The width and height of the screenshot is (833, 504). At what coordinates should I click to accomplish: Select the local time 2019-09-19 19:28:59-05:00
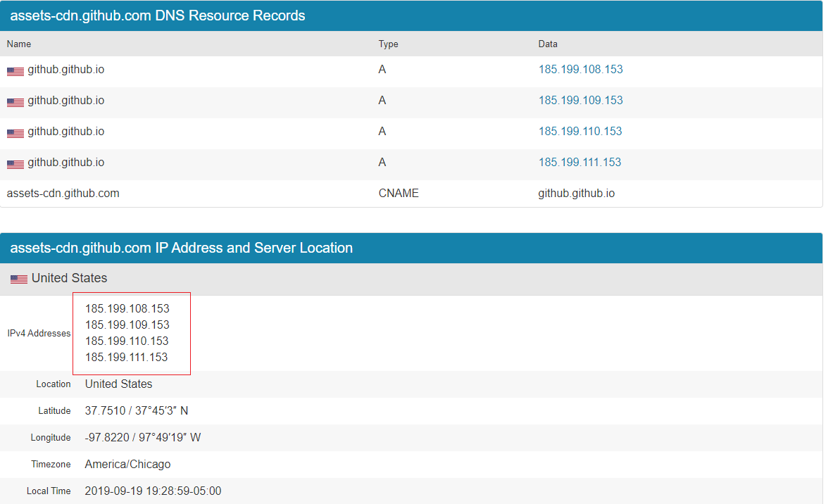pyautogui.click(x=153, y=491)
